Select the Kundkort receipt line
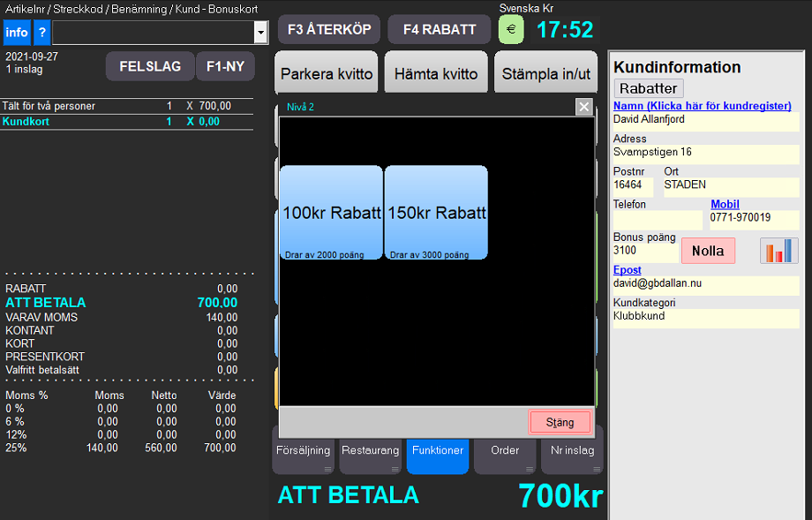 tap(124, 122)
